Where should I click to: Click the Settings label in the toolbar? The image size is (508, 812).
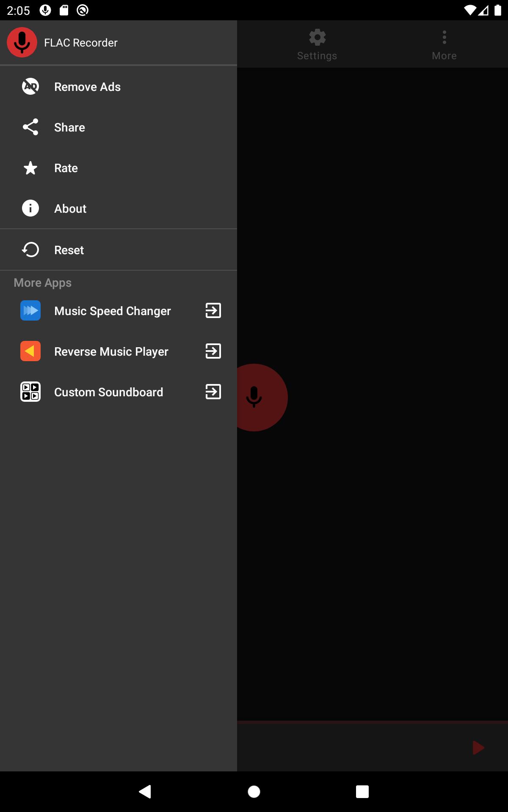pyautogui.click(x=317, y=56)
